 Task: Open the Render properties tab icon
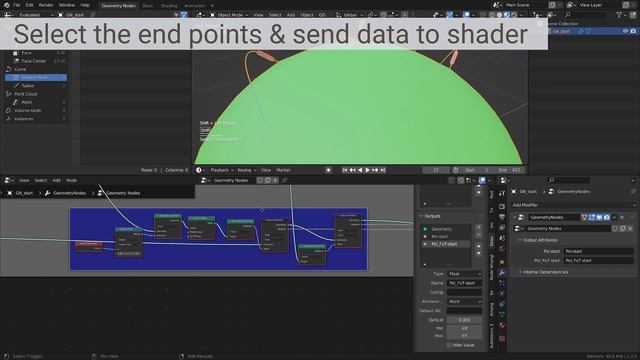click(502, 207)
